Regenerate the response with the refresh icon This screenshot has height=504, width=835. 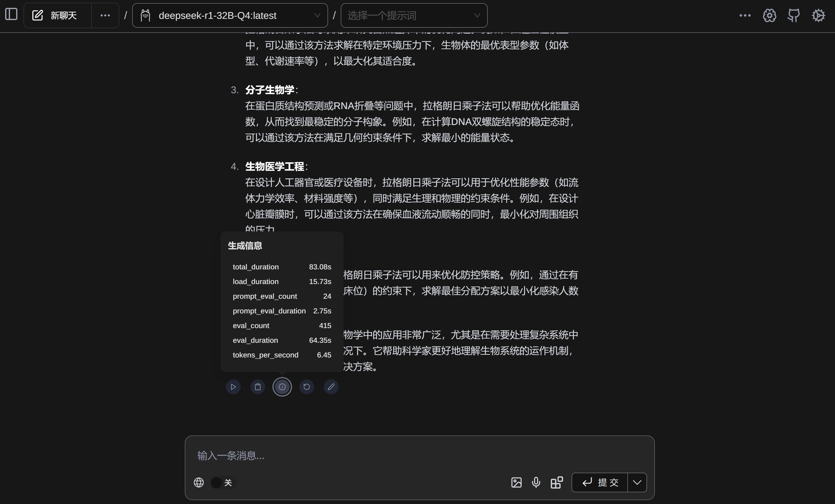tap(306, 387)
